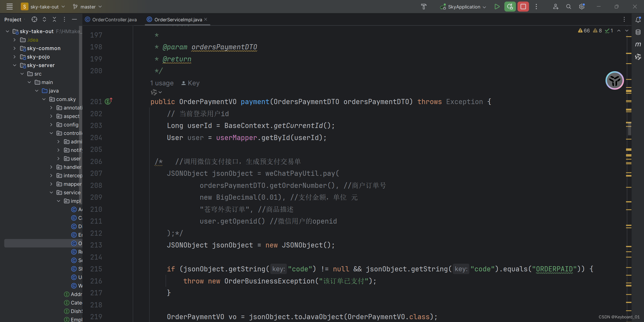Open the Database tool window

pyautogui.click(x=638, y=32)
